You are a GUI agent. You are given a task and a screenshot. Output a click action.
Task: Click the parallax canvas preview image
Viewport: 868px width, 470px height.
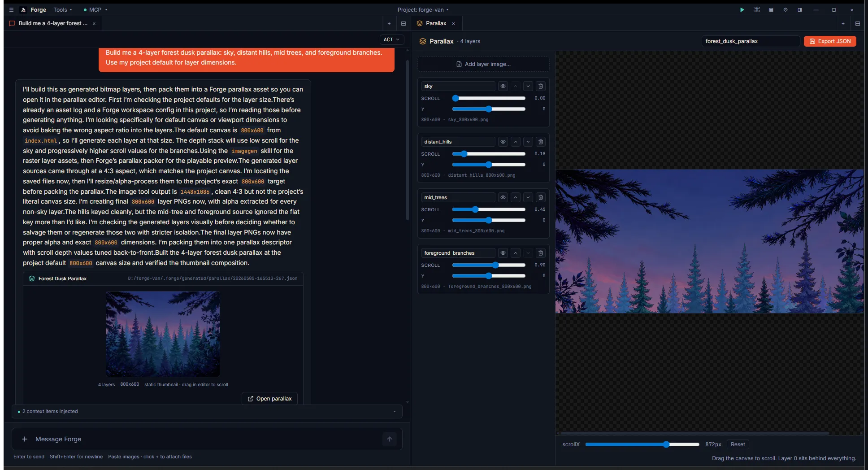[x=709, y=241]
